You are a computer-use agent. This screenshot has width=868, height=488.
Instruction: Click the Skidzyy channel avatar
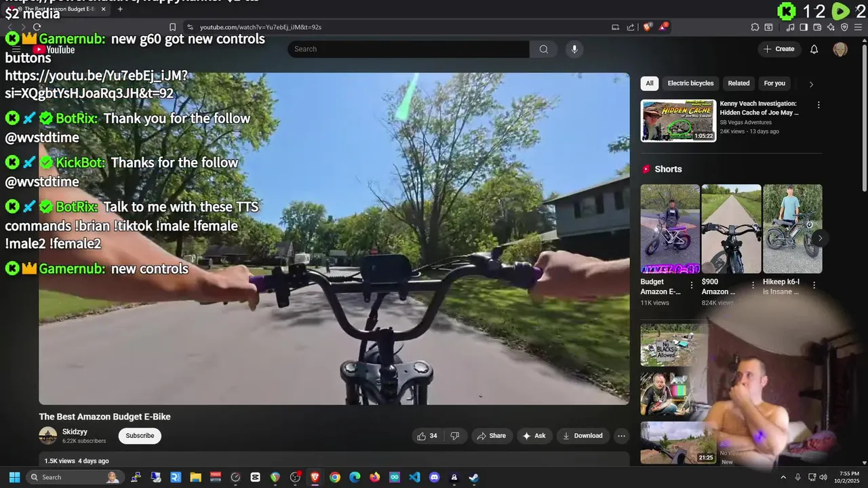click(x=47, y=436)
